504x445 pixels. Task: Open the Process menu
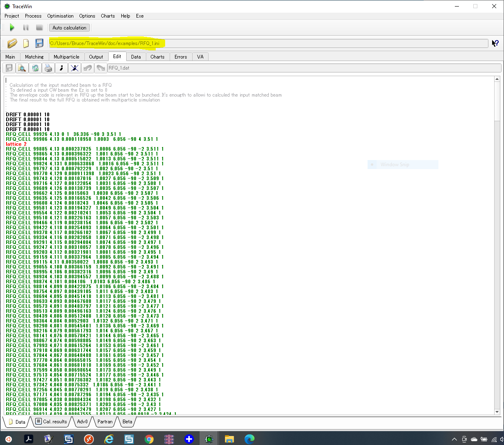point(33,16)
